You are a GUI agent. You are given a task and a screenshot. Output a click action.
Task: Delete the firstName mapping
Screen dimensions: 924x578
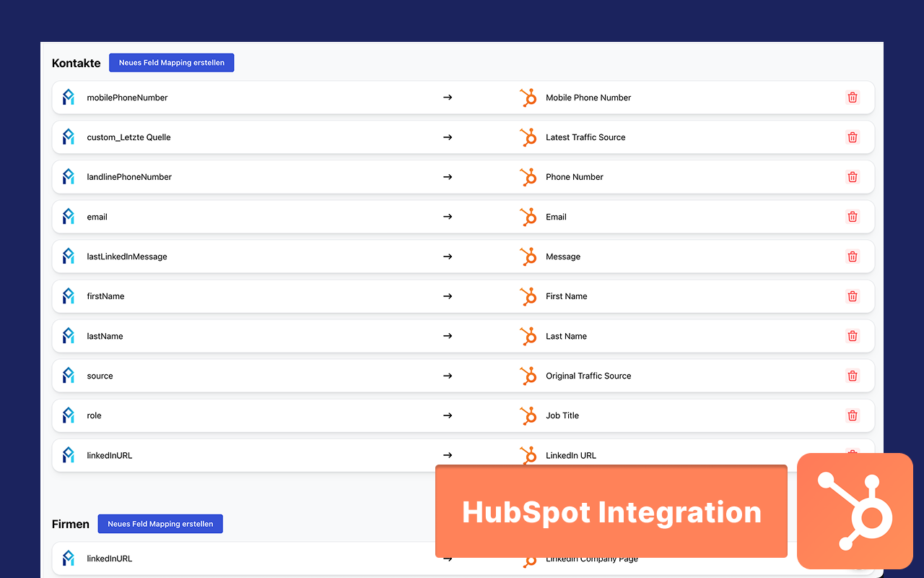click(853, 296)
